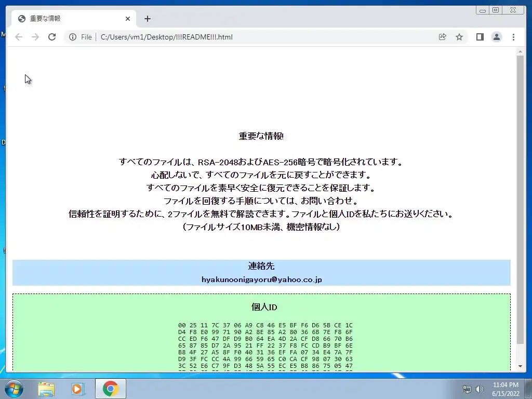Open the taskbar clock showing 11:04 PM
The image size is (532, 399).
click(506, 389)
